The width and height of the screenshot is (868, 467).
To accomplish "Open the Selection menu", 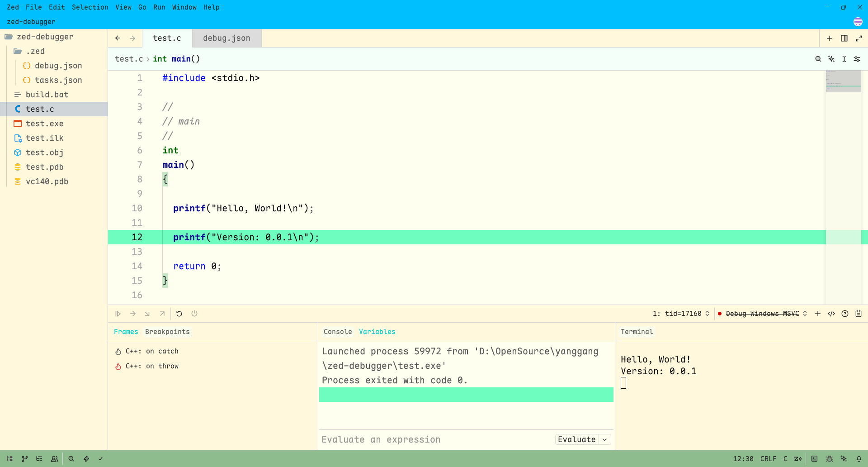I will [x=90, y=7].
